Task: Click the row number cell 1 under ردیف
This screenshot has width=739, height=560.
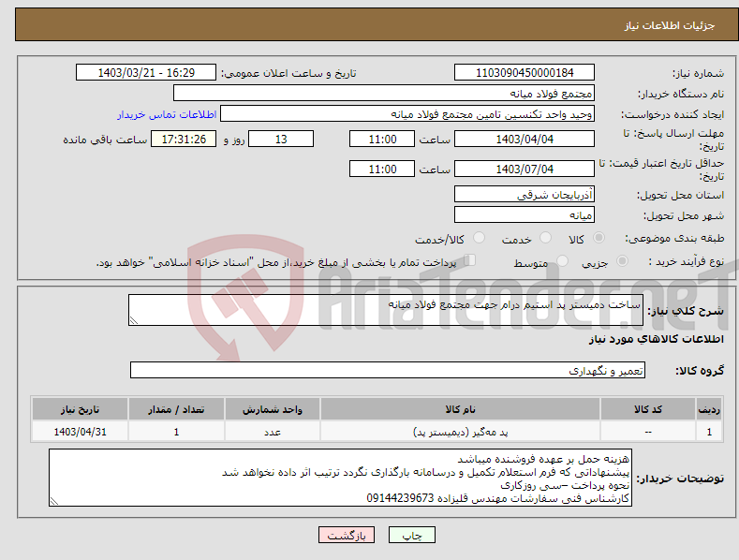Action: click(709, 432)
